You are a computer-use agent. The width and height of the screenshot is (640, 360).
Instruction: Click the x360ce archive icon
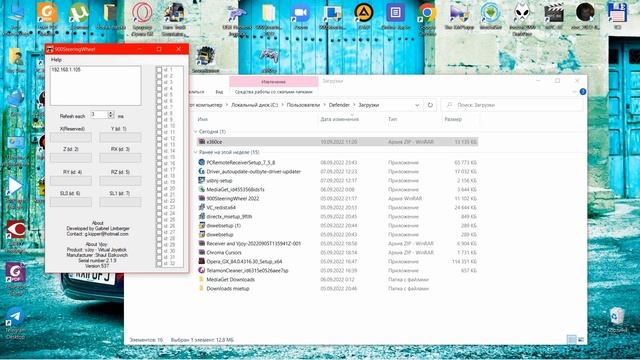click(201, 142)
